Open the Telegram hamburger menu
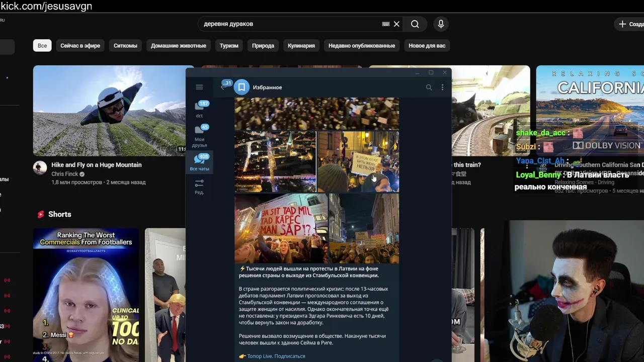Image resolution: width=644 pixels, height=362 pixels. pyautogui.click(x=199, y=87)
